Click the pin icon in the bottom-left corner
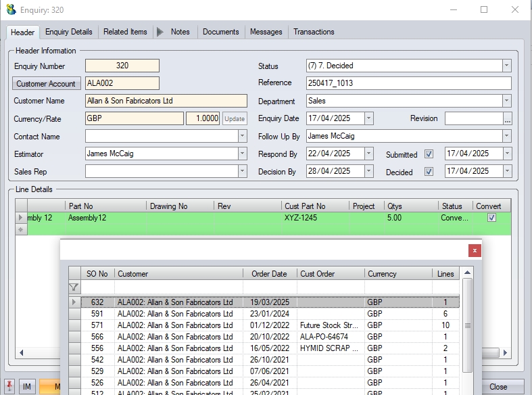This screenshot has height=395, width=532. (x=9, y=386)
